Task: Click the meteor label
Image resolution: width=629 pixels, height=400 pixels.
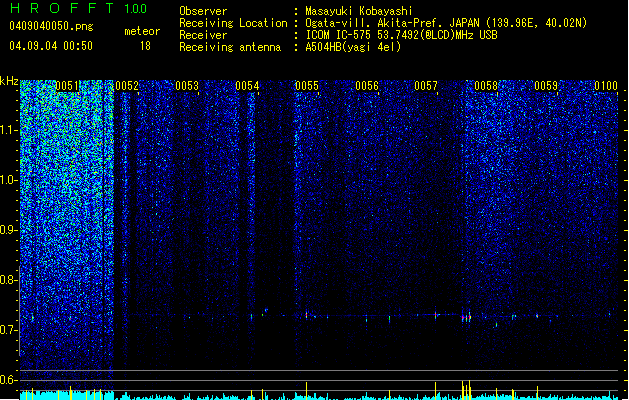Action: coord(142,31)
